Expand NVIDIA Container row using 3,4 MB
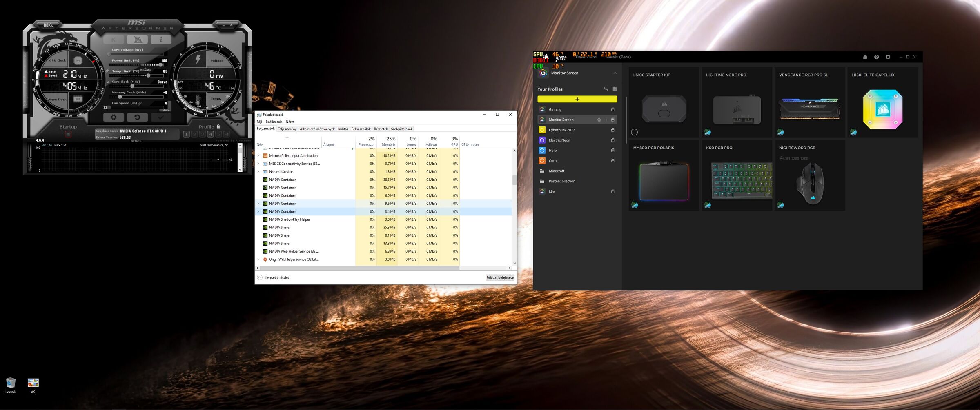Image resolution: width=980 pixels, height=410 pixels. [x=258, y=211]
